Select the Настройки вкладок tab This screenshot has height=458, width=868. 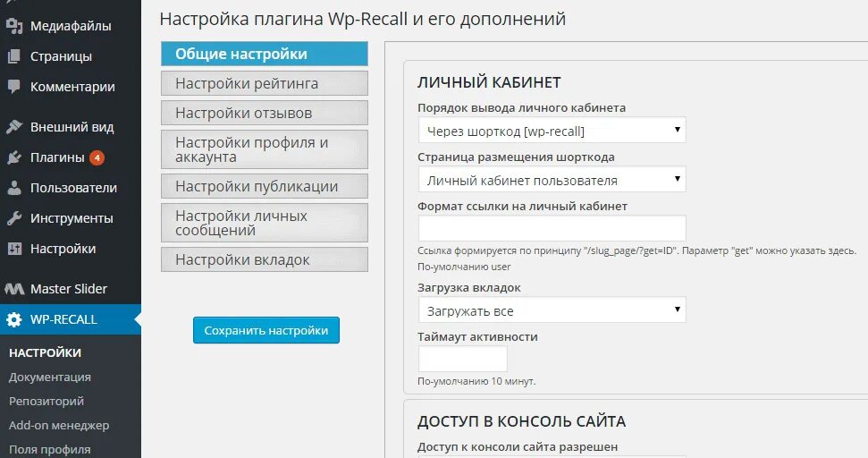(x=265, y=259)
